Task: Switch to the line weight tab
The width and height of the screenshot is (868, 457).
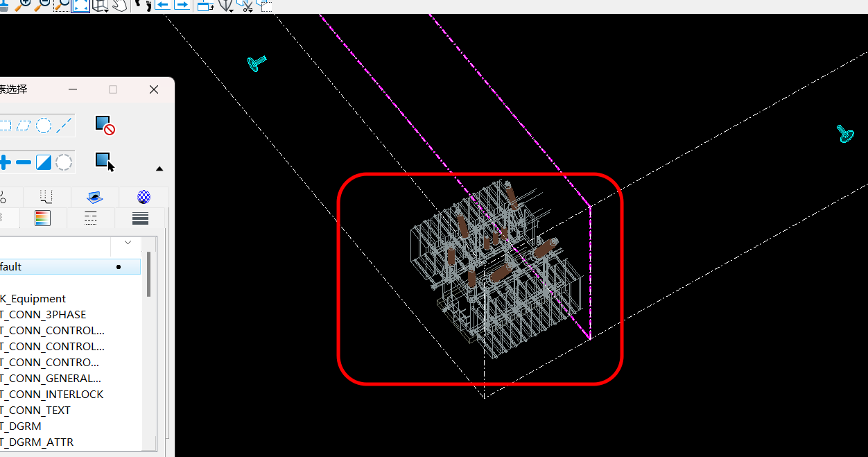Action: pyautogui.click(x=140, y=218)
